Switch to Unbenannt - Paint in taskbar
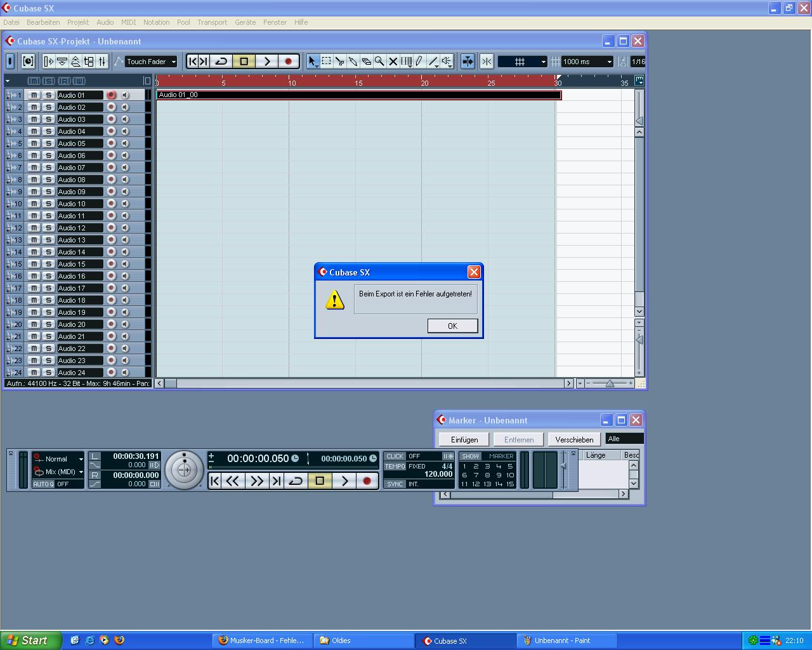 coord(566,640)
